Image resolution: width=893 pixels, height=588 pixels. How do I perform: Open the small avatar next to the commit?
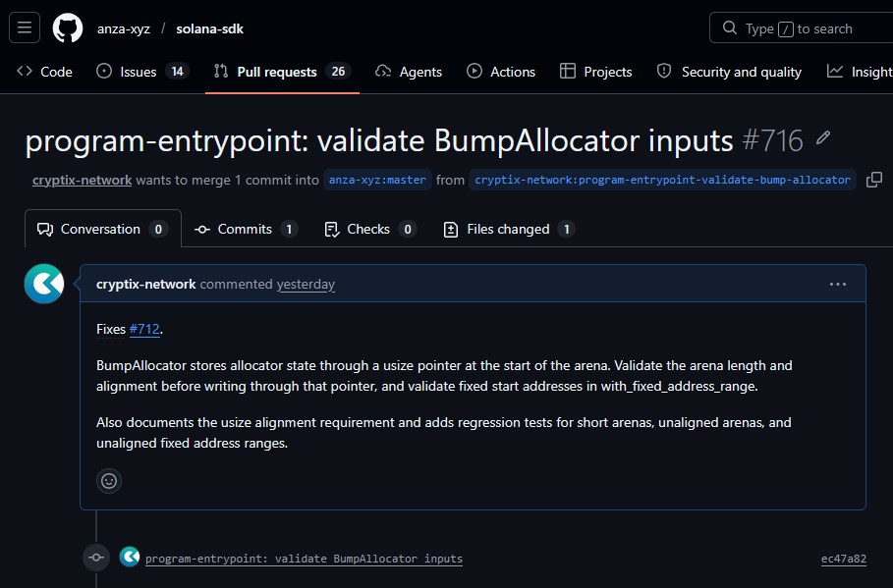click(130, 557)
